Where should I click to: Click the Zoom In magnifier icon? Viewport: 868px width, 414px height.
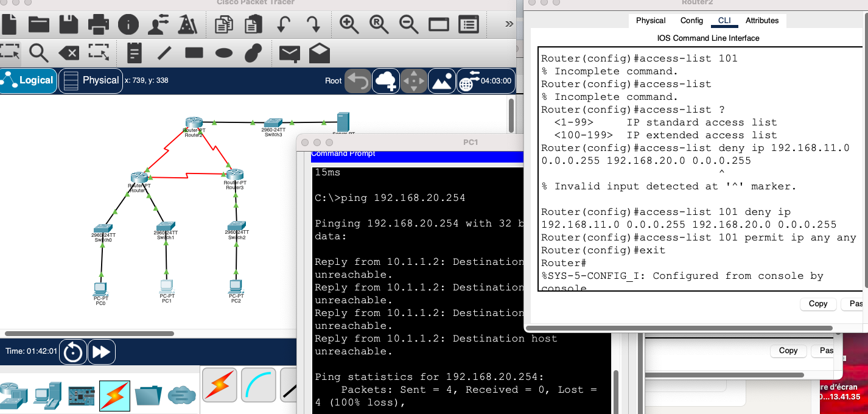pyautogui.click(x=349, y=24)
